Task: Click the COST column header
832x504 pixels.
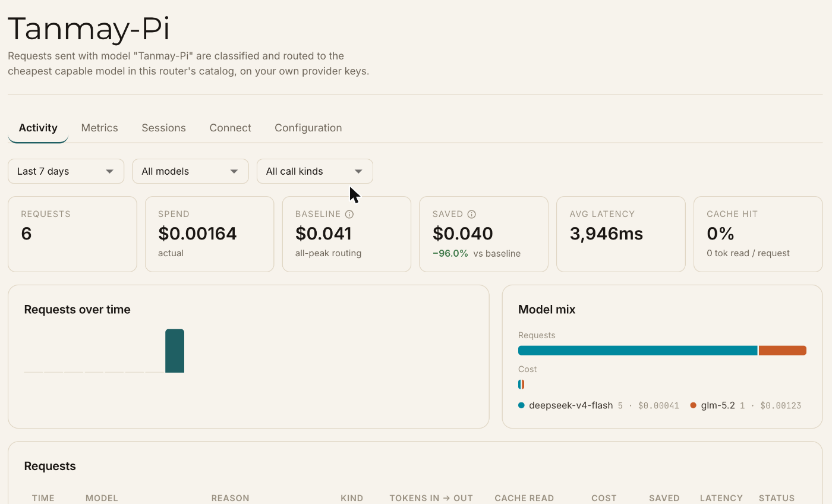Action: [x=604, y=498]
